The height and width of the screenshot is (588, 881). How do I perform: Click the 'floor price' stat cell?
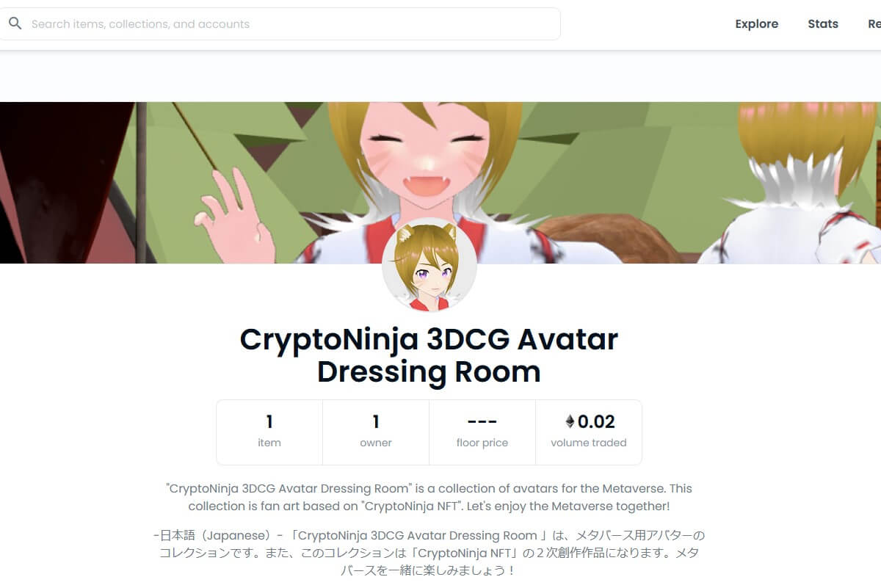(x=482, y=432)
